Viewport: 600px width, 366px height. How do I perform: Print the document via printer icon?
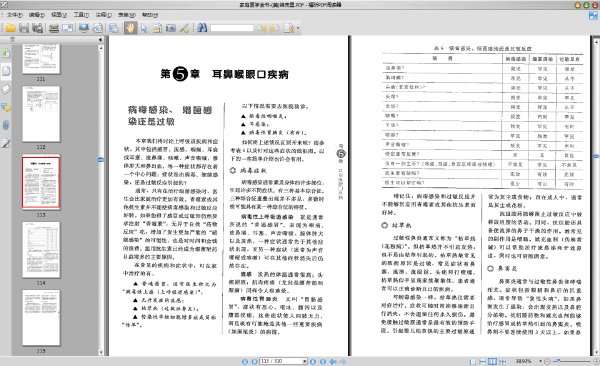54,28
